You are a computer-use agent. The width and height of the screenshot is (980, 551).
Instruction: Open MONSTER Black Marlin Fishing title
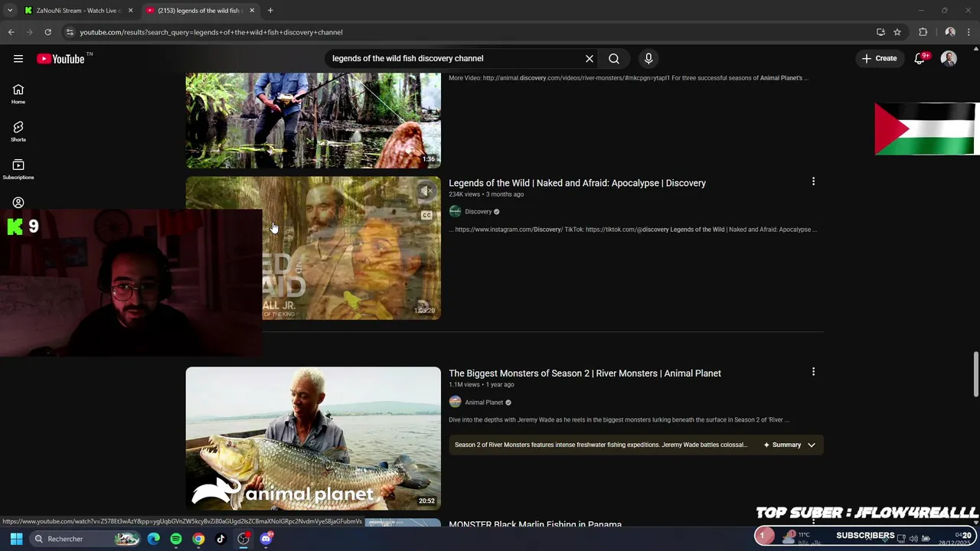(535, 524)
